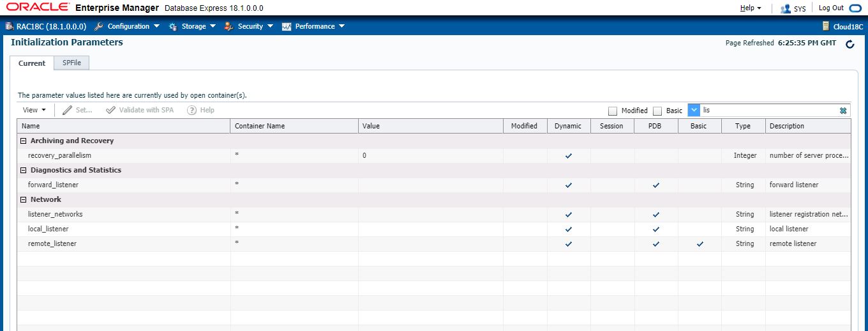Click the Cloud18C container icon
Image resolution: width=868 pixels, height=331 pixels.
pos(827,26)
